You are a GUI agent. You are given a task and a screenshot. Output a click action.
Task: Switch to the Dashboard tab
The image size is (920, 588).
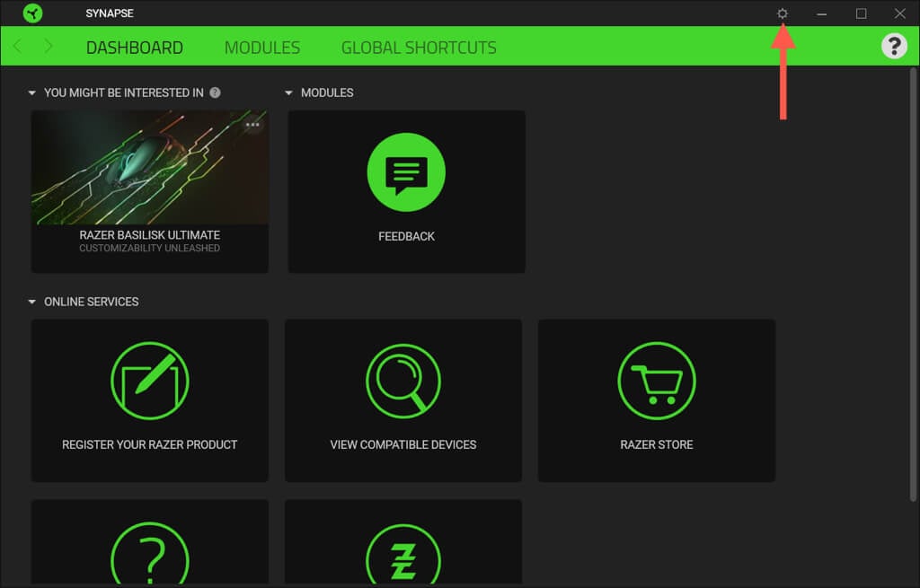pos(135,48)
